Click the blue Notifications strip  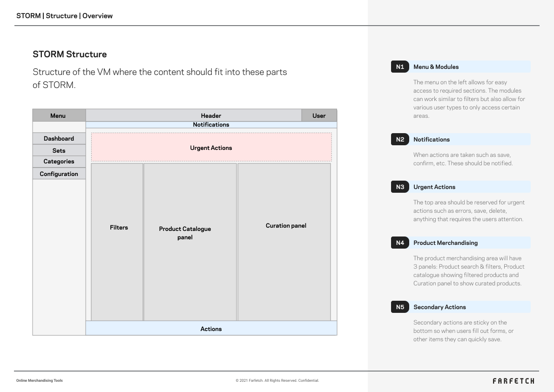point(211,125)
